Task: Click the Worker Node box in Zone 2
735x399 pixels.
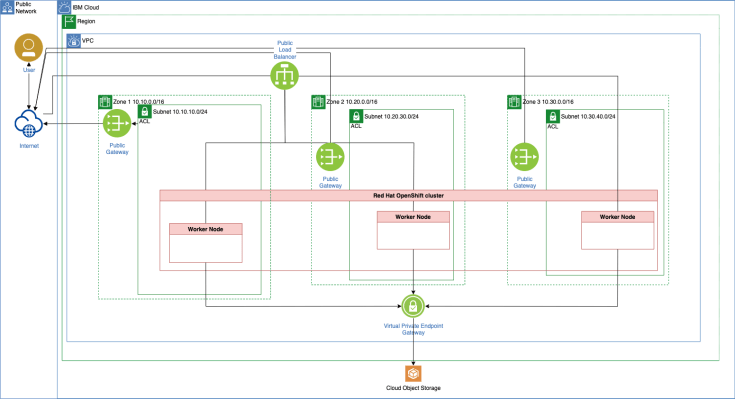Action: pos(413,230)
